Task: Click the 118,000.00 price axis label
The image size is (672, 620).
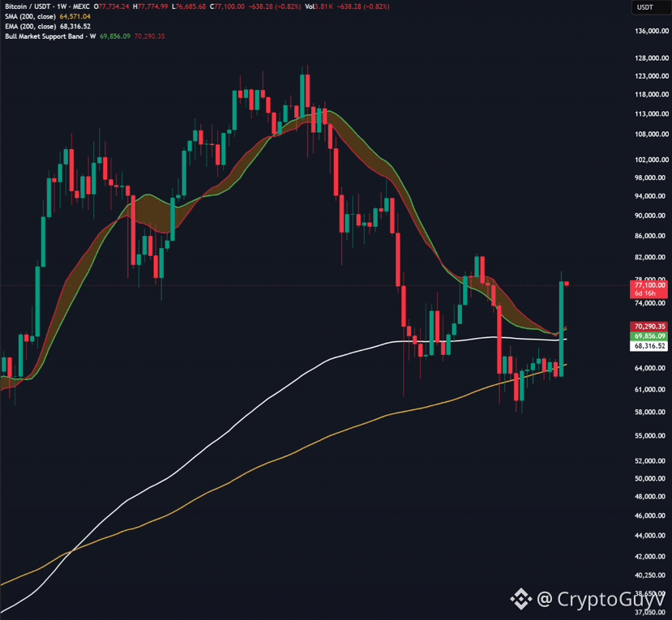Action: (x=652, y=94)
